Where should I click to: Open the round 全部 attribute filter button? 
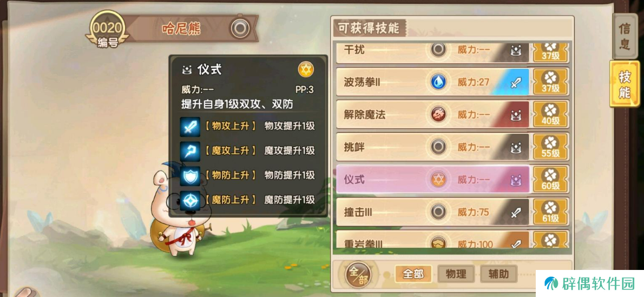pos(358,274)
